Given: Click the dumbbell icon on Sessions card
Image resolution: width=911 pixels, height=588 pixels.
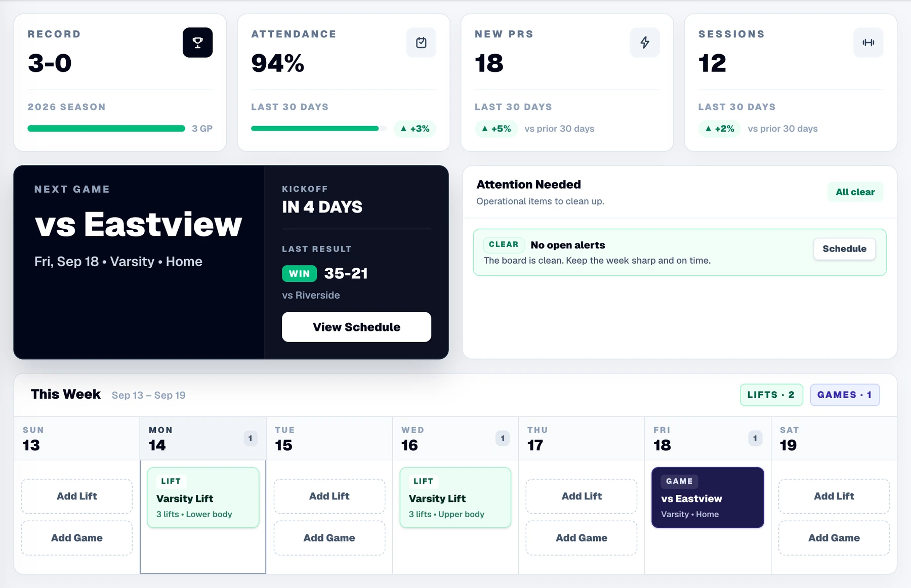Looking at the screenshot, I should click(868, 43).
